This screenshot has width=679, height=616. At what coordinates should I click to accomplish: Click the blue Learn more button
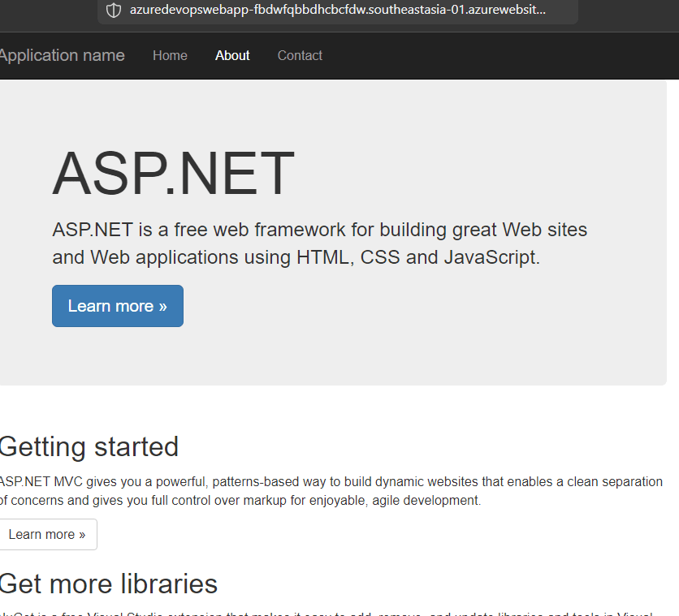(118, 306)
